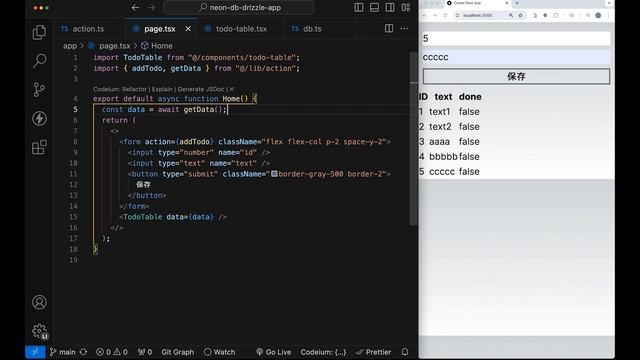The height and width of the screenshot is (360, 640).
Task: Toggle the primary sidebar layout icon
Action: tap(359, 7)
